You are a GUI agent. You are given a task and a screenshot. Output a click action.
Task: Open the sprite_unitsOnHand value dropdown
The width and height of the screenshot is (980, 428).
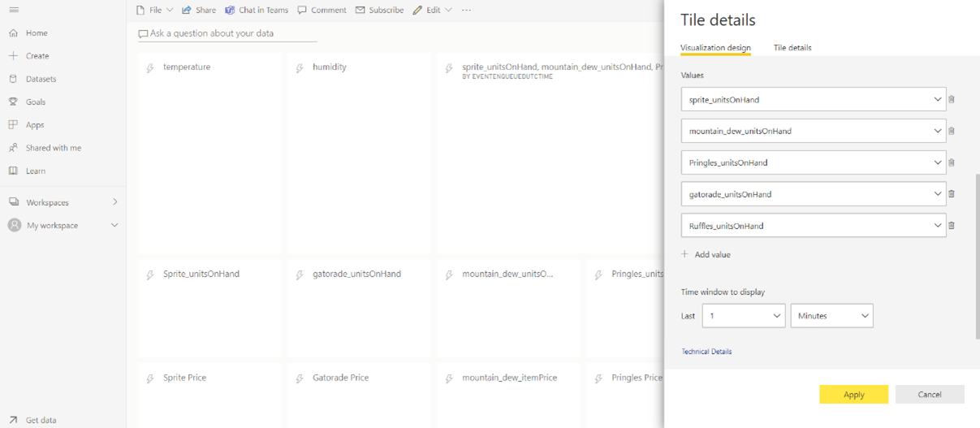814,99
